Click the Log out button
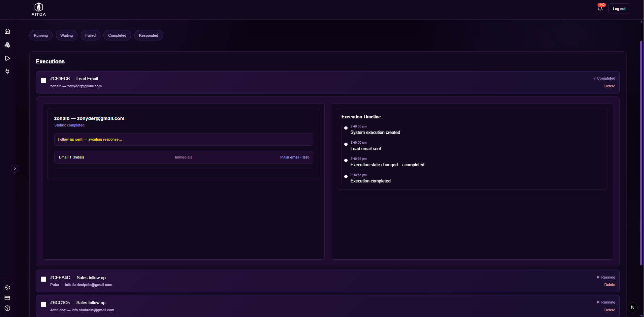The height and width of the screenshot is (317, 644). 619,9
